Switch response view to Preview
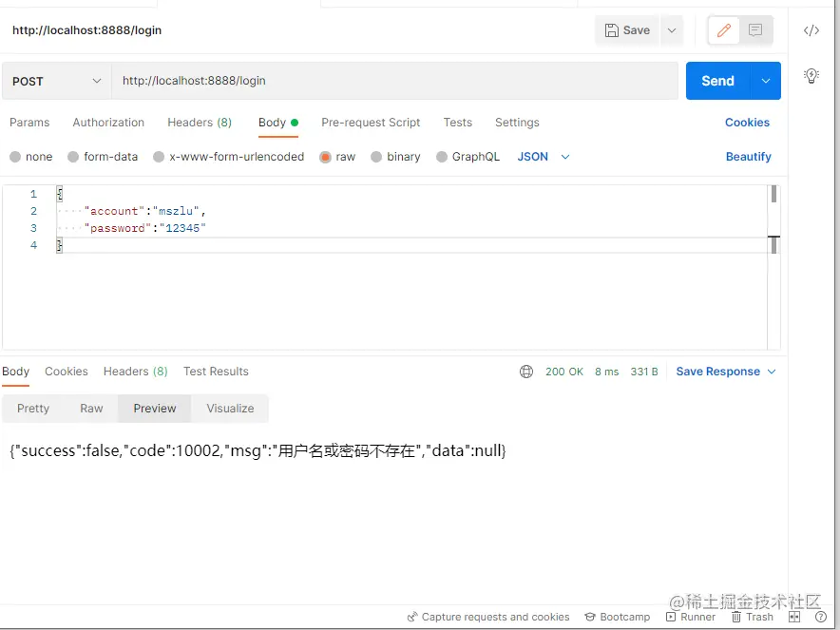The height and width of the screenshot is (630, 840). point(155,409)
